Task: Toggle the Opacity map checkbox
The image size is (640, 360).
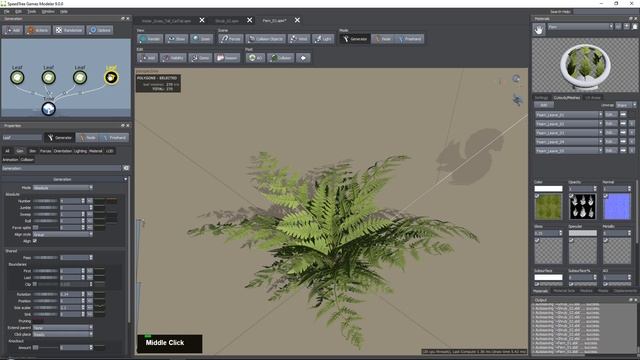Action: (571, 196)
